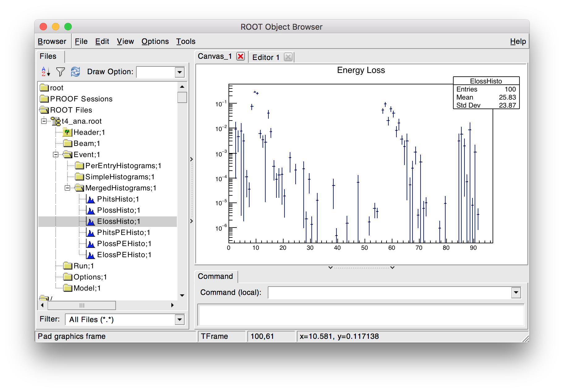Click the Header;1 tree icon
Image resolution: width=564 pixels, height=392 pixels.
click(67, 132)
